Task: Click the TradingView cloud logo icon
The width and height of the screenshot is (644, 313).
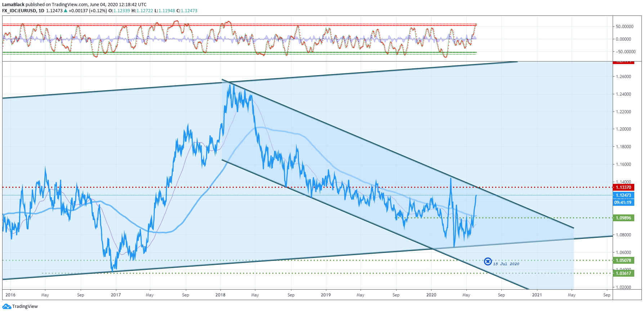Action: 6,307
